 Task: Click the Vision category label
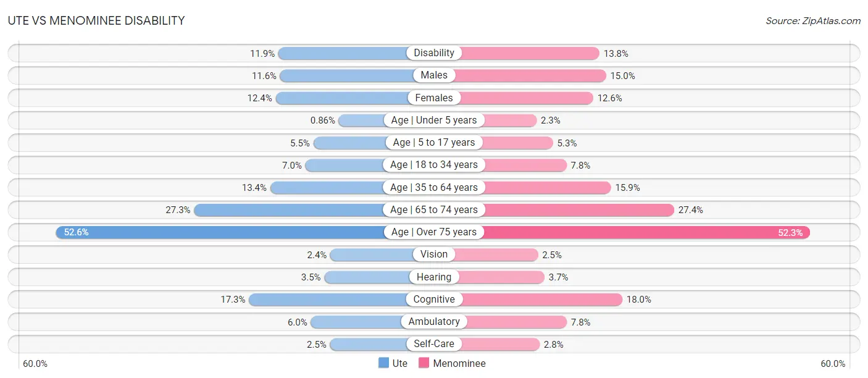point(434,254)
